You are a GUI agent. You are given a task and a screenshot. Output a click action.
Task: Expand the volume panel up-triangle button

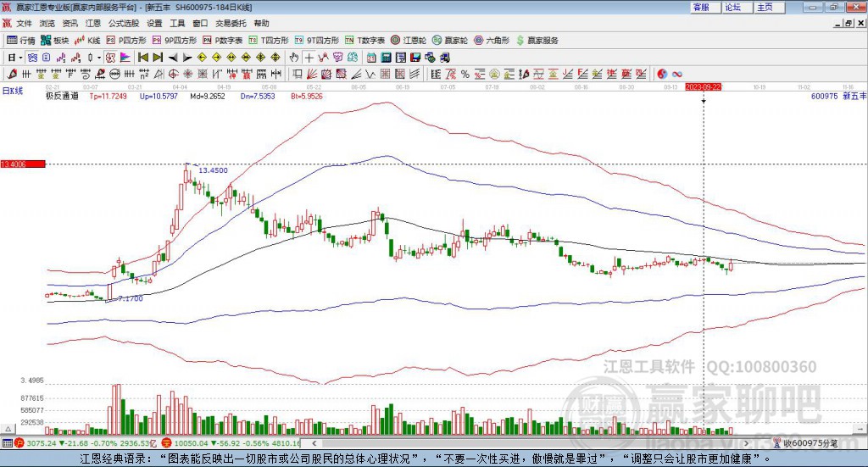[8, 429]
